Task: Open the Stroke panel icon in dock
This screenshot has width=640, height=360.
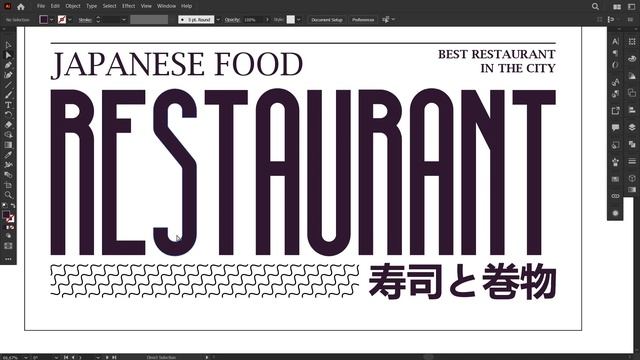Action: tap(632, 161)
